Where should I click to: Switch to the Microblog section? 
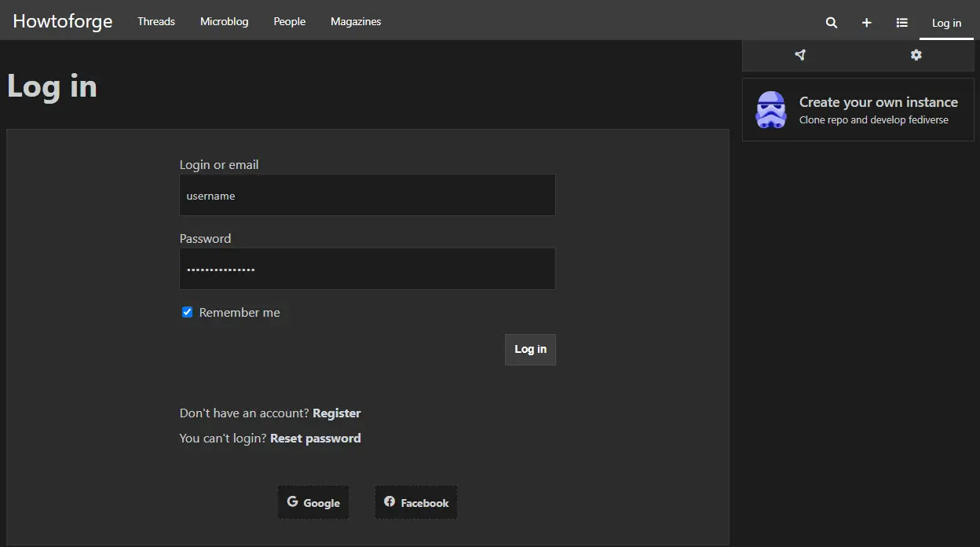click(224, 21)
